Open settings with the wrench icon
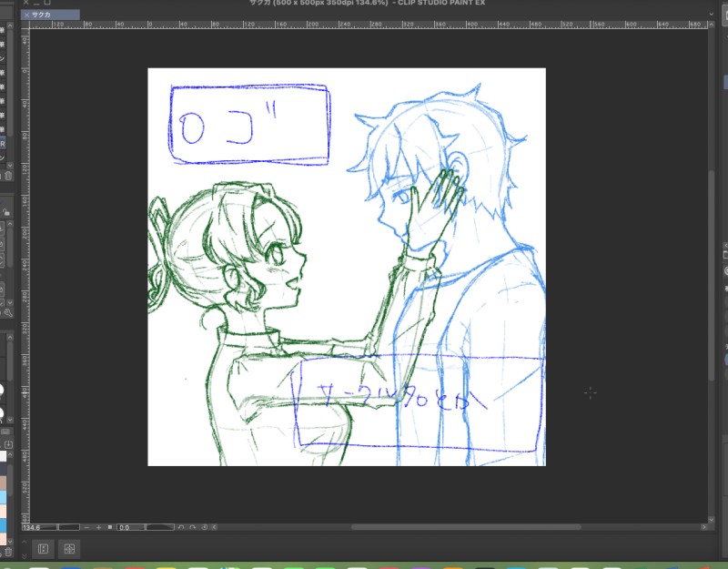This screenshot has height=569, width=728. 8,312
